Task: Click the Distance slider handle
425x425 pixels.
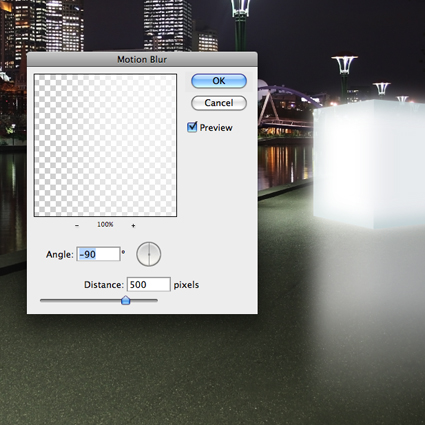Action: pyautogui.click(x=125, y=300)
